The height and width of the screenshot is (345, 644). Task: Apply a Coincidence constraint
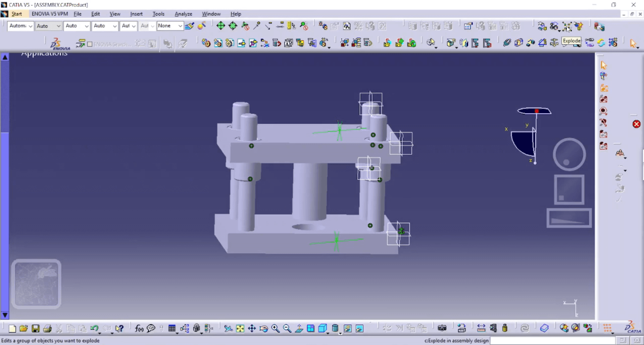tap(507, 43)
